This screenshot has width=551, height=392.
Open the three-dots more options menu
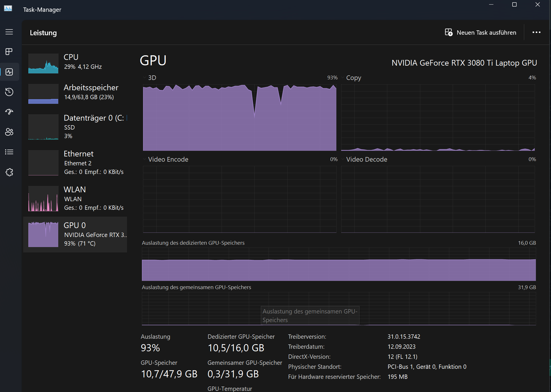[536, 32]
